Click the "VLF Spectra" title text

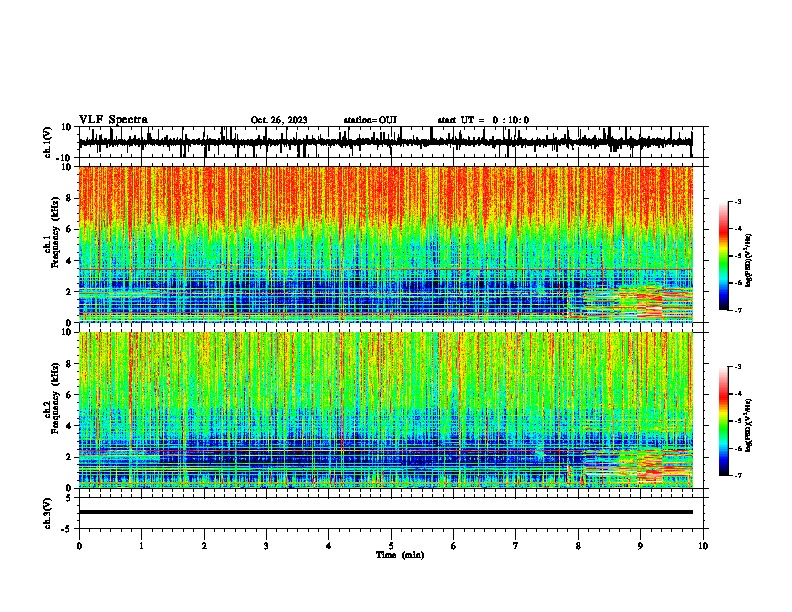(x=113, y=120)
